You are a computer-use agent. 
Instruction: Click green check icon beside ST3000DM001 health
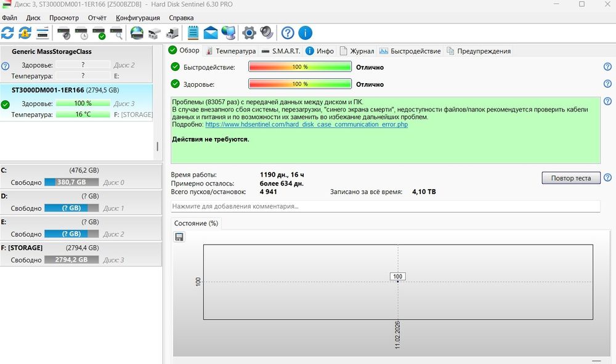(x=5, y=105)
